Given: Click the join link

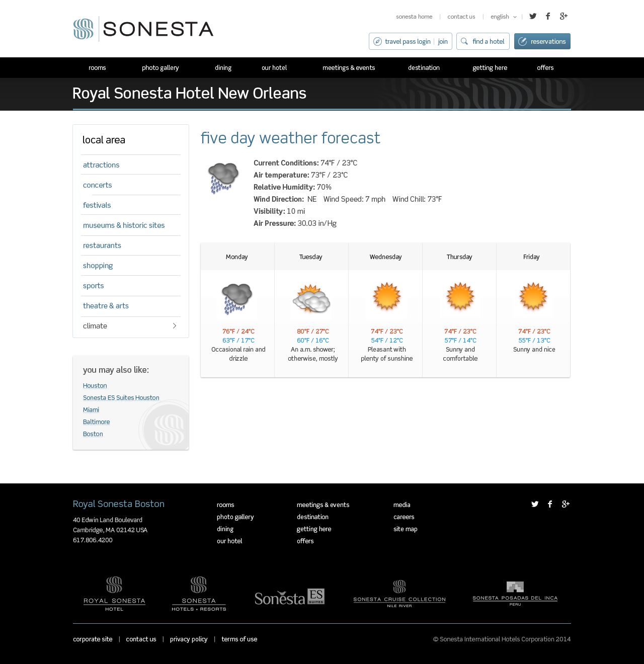Looking at the screenshot, I should click(443, 42).
